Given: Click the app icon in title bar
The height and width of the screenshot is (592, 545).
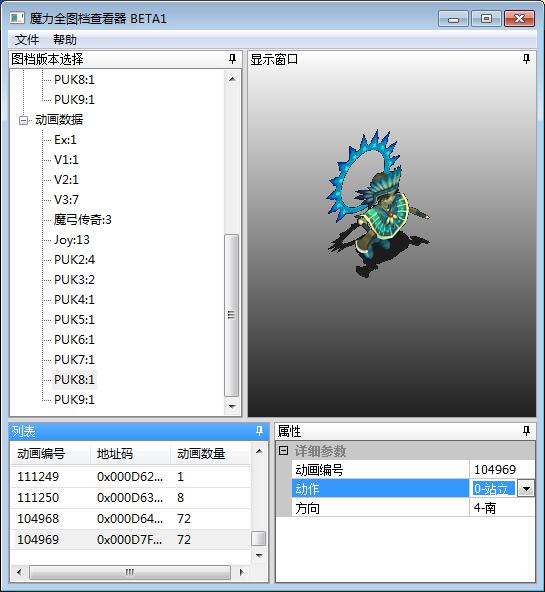Looking at the screenshot, I should tap(17, 18).
